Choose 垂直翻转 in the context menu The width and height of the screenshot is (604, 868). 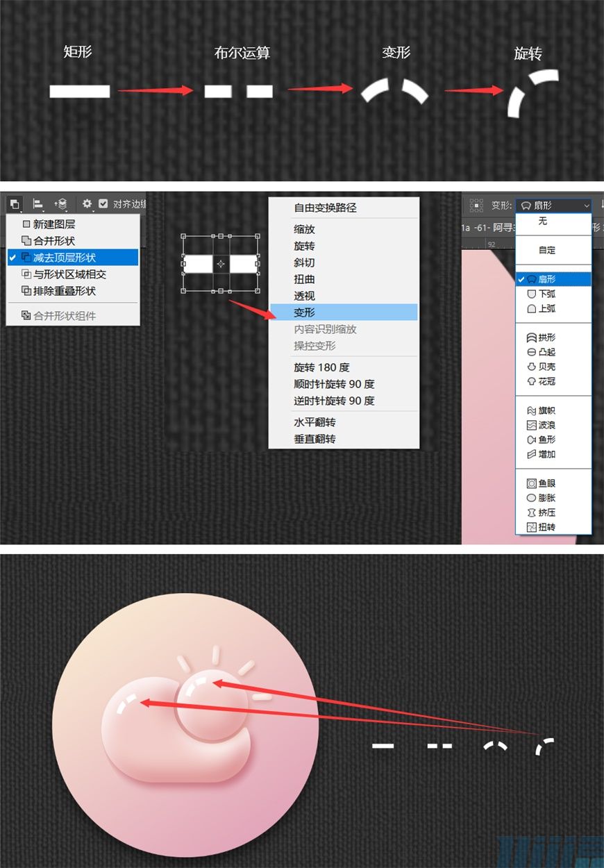pyautogui.click(x=344, y=439)
